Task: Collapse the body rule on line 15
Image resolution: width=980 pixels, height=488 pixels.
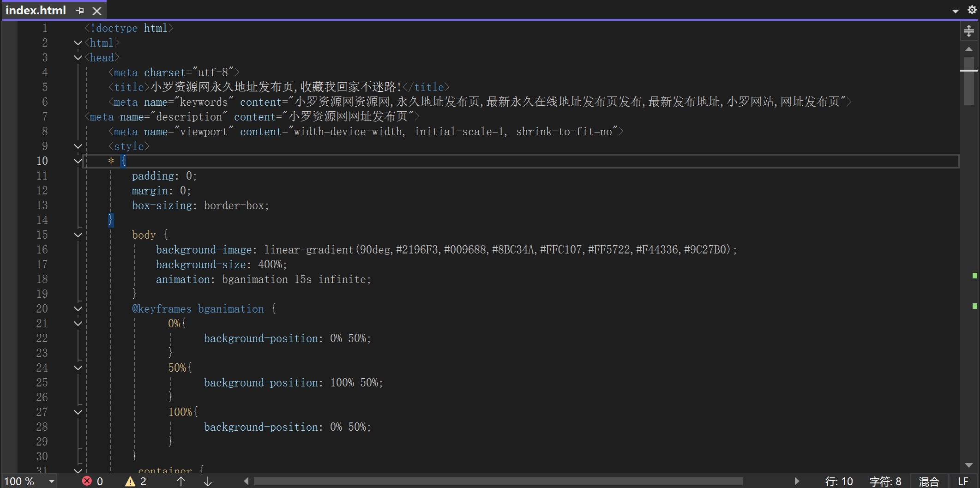Action: click(78, 235)
